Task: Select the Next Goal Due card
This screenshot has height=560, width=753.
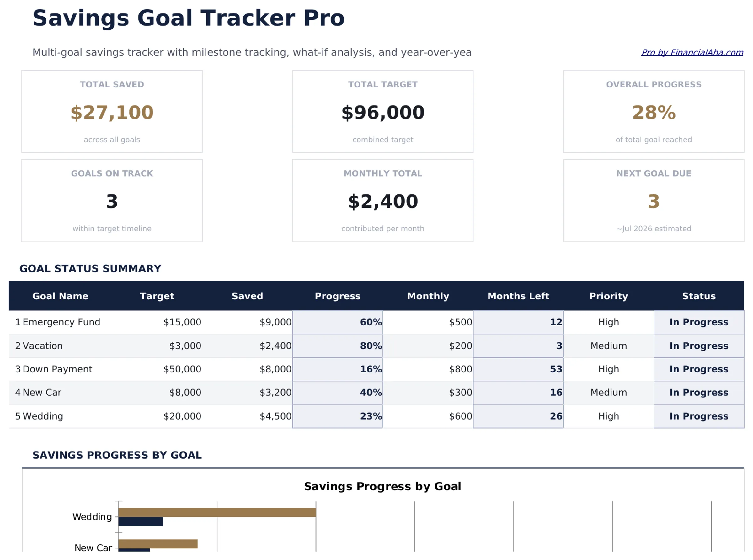Action: 653,201
